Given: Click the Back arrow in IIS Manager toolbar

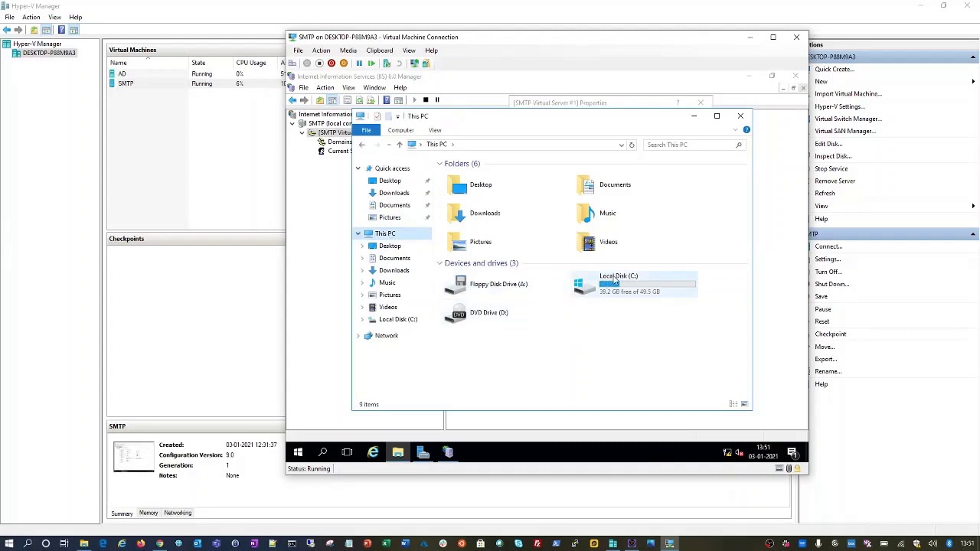Looking at the screenshot, I should [x=292, y=100].
